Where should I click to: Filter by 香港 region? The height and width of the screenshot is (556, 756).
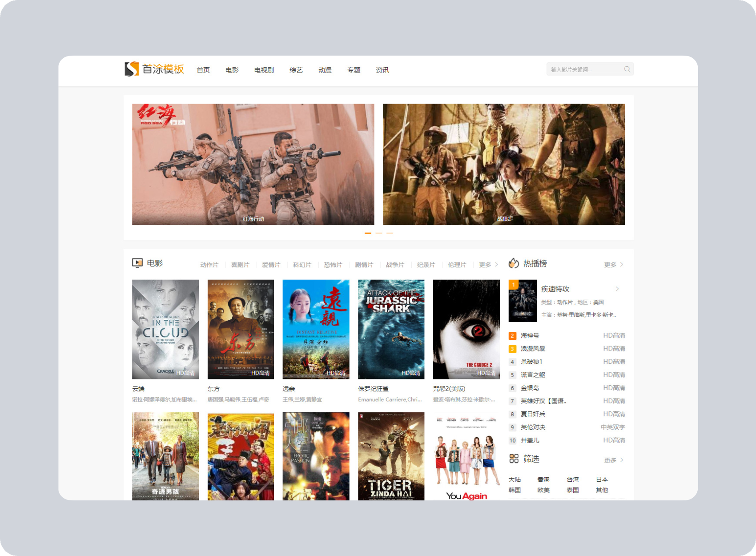coord(543,479)
